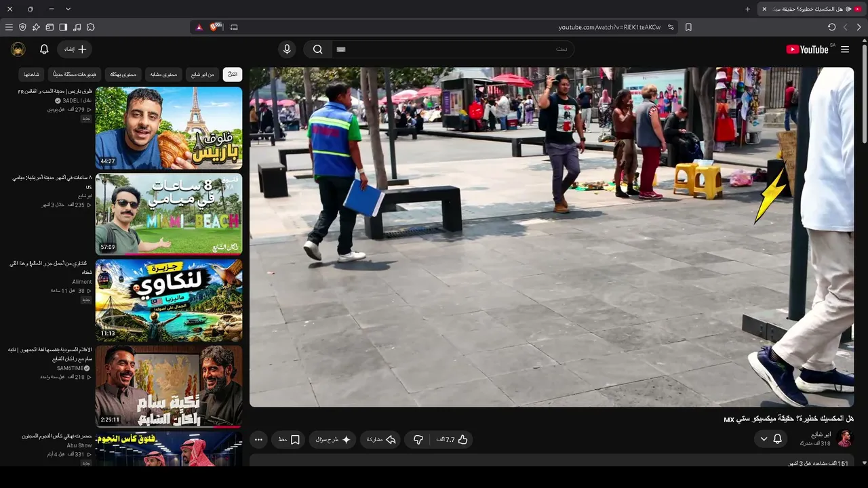
Task: Click the Share (مشاركة) button
Action: tap(380, 440)
